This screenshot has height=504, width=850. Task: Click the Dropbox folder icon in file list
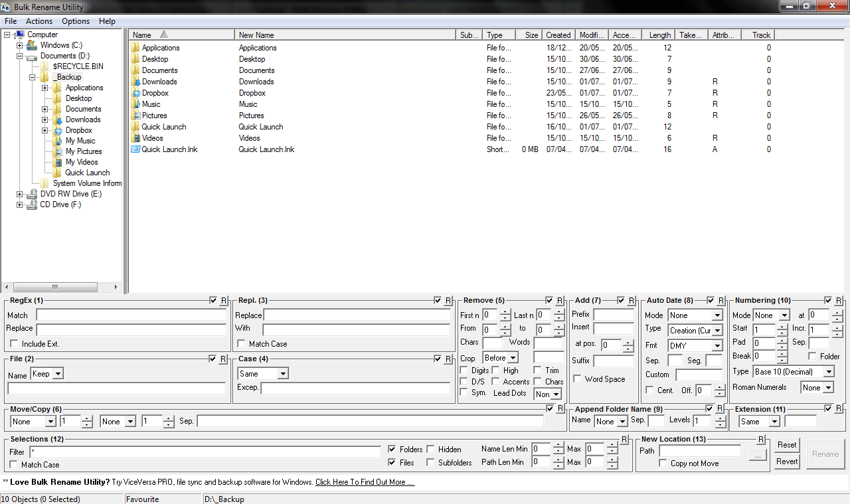click(x=135, y=93)
